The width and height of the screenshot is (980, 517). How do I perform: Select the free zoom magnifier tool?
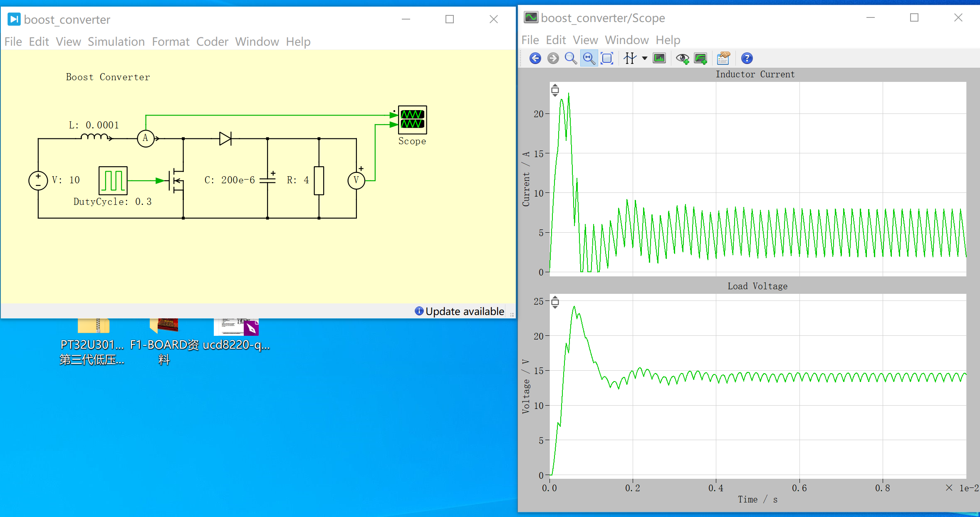[x=571, y=58]
